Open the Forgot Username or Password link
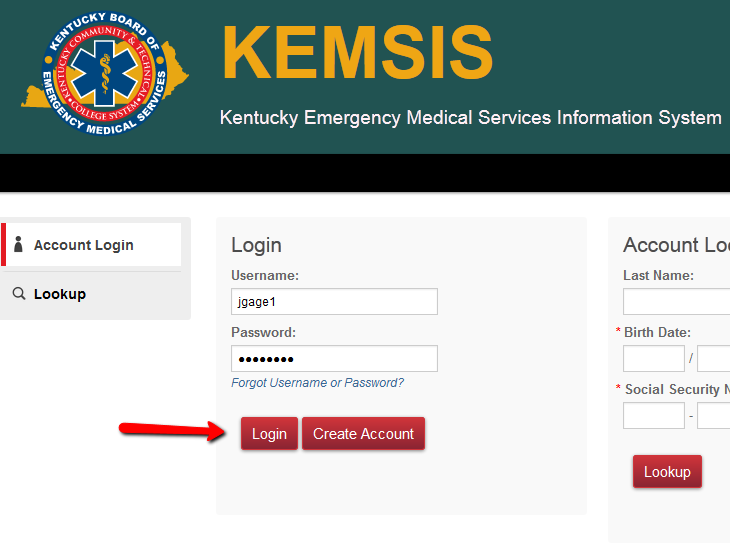 click(318, 383)
